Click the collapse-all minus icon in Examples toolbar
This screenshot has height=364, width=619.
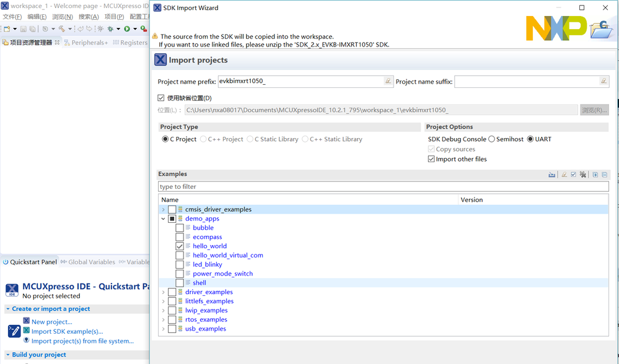604,175
